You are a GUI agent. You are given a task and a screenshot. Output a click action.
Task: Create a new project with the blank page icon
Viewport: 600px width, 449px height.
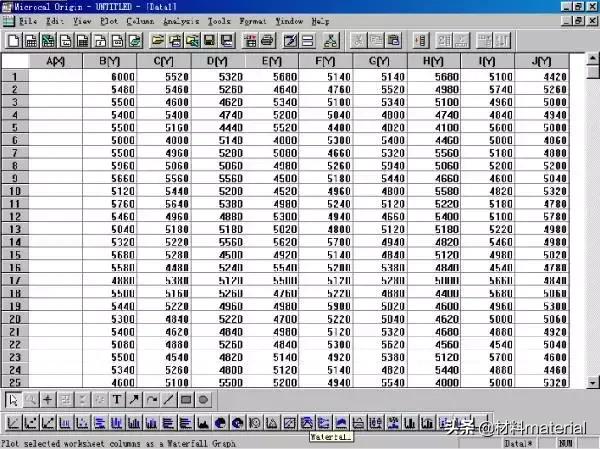tap(14, 41)
